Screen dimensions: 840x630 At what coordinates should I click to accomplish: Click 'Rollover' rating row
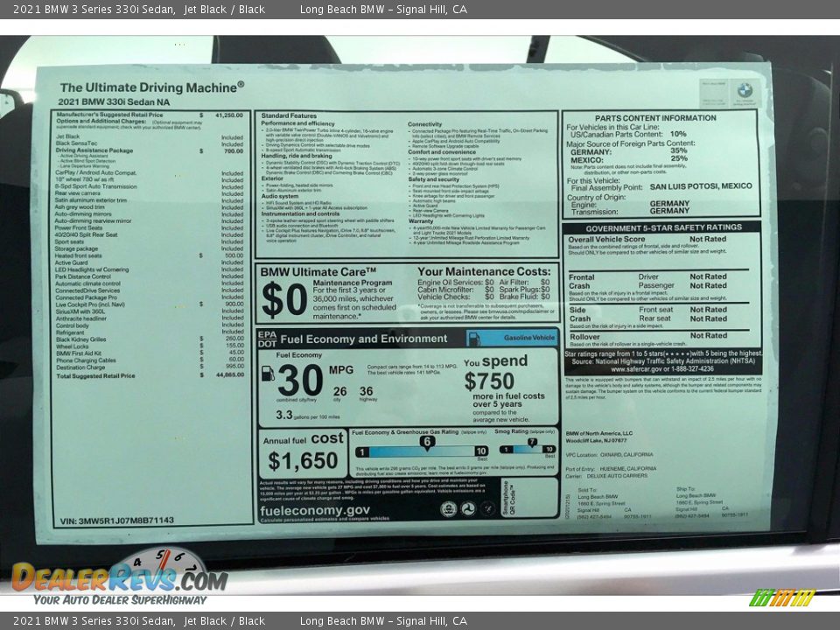(x=648, y=336)
